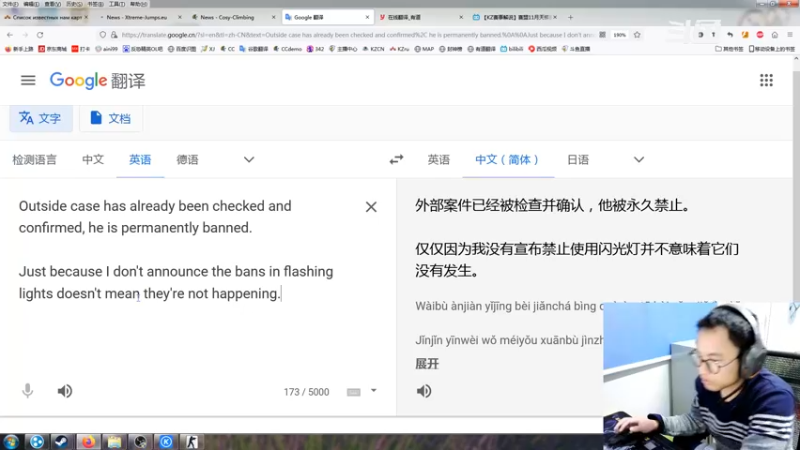Bookmark this page with star icon
The height and width of the screenshot is (450, 800).
pyautogui.click(x=637, y=35)
